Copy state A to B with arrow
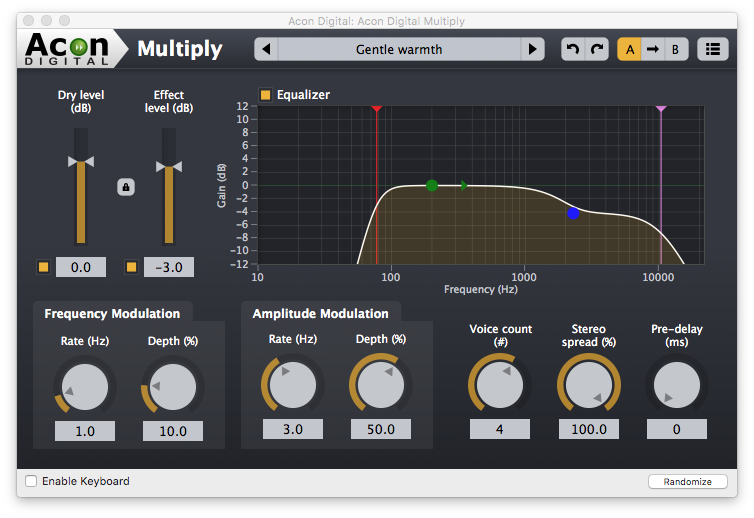Viewport: 754px width, 518px height. [x=653, y=49]
